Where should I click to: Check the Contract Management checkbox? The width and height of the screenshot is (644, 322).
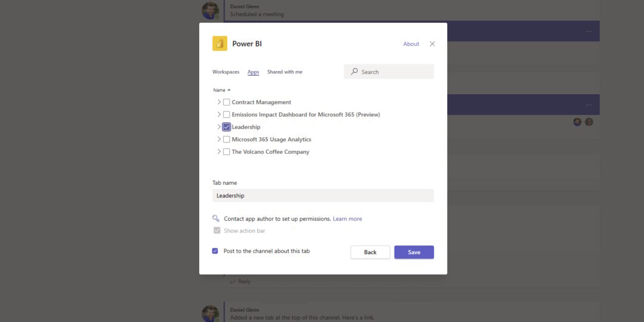pyautogui.click(x=227, y=102)
